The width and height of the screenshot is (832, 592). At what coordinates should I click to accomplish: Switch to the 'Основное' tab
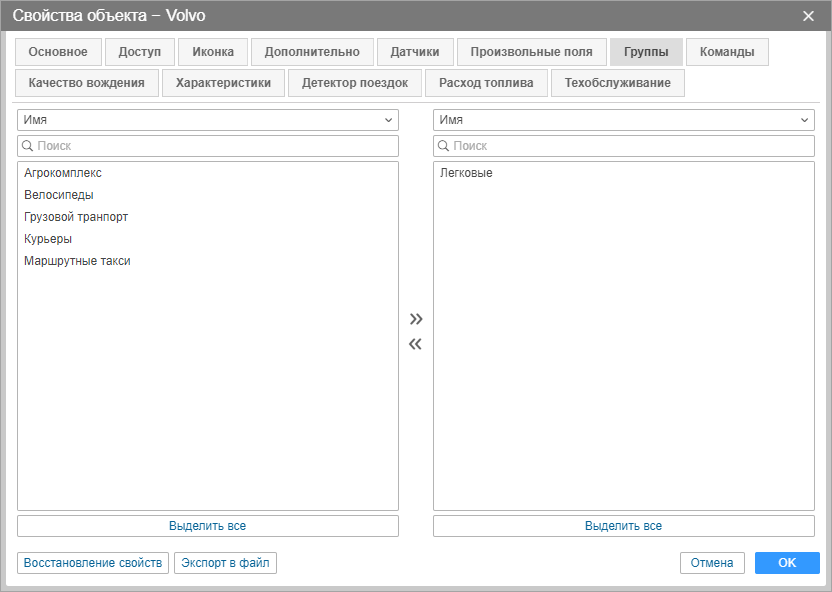click(x=58, y=52)
